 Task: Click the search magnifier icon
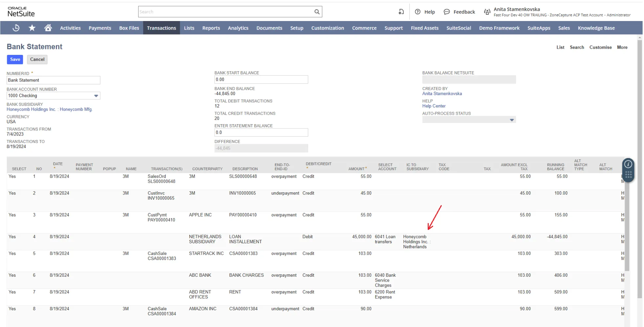317,12
